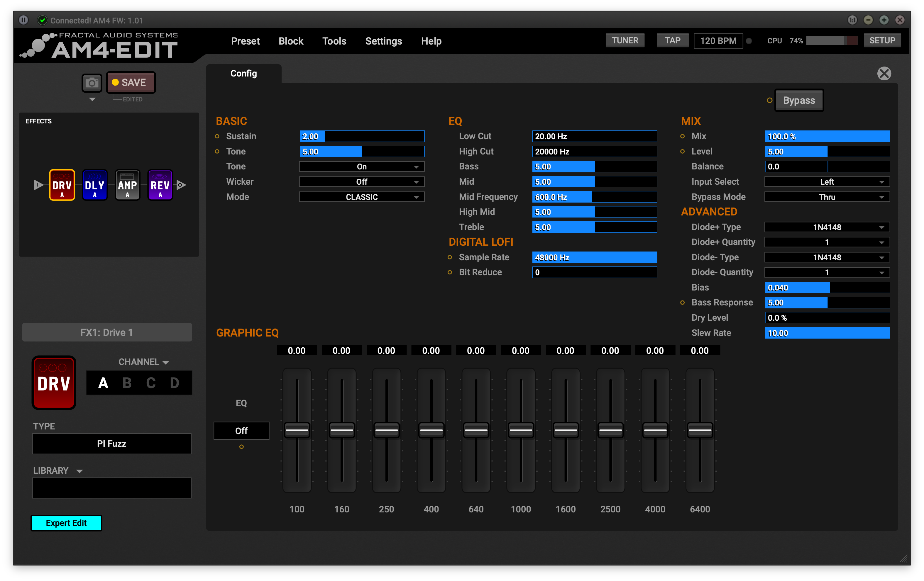This screenshot has height=581, width=924.
Task: Close the Config panel with X icon
Action: tap(884, 74)
